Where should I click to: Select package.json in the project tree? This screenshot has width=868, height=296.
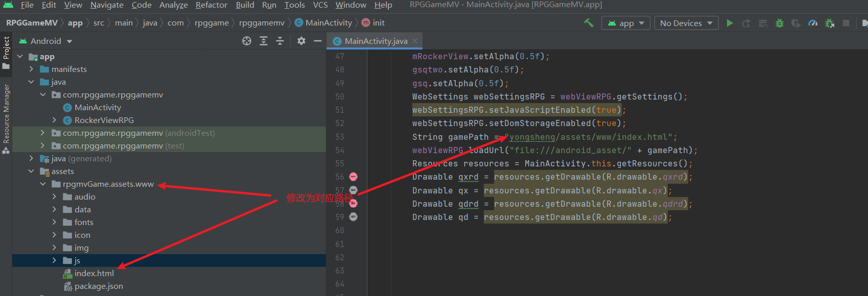[99, 286]
